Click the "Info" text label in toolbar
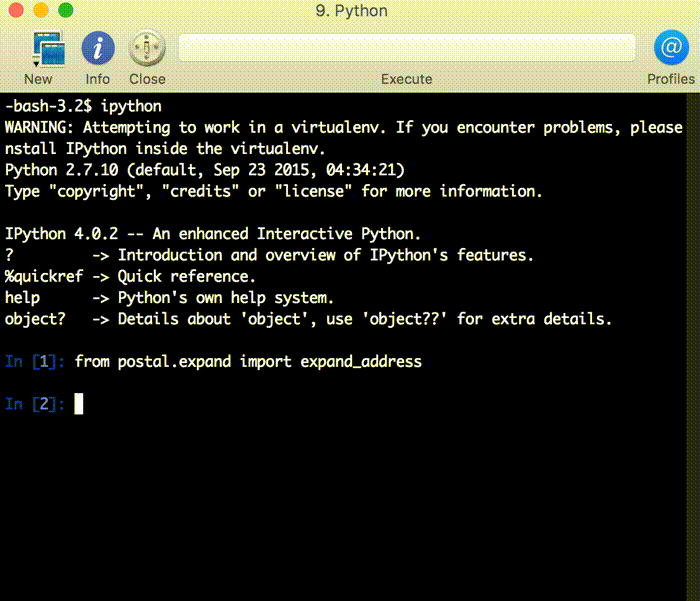700x601 pixels. coord(97,79)
